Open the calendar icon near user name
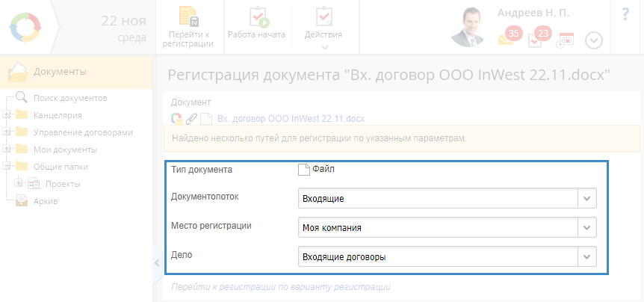 point(566,40)
